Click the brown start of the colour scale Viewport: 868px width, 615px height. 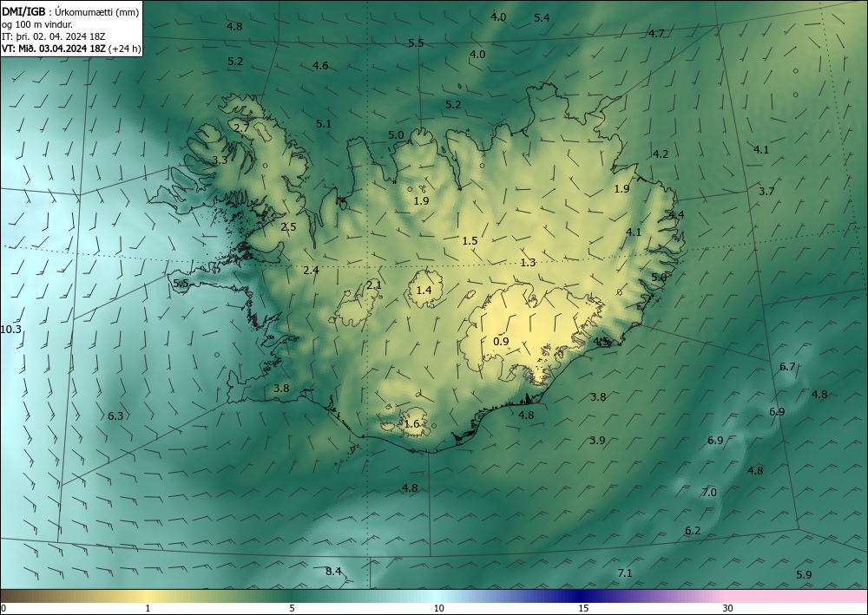point(16,596)
